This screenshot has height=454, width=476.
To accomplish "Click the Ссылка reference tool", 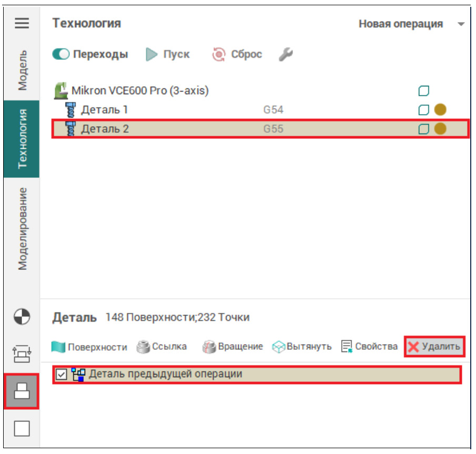I will (161, 347).
